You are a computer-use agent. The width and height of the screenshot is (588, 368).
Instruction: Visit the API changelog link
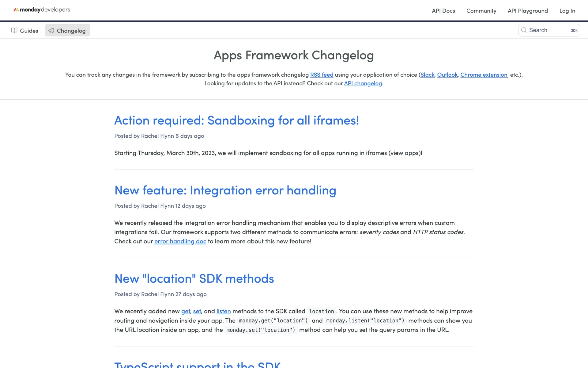click(363, 83)
